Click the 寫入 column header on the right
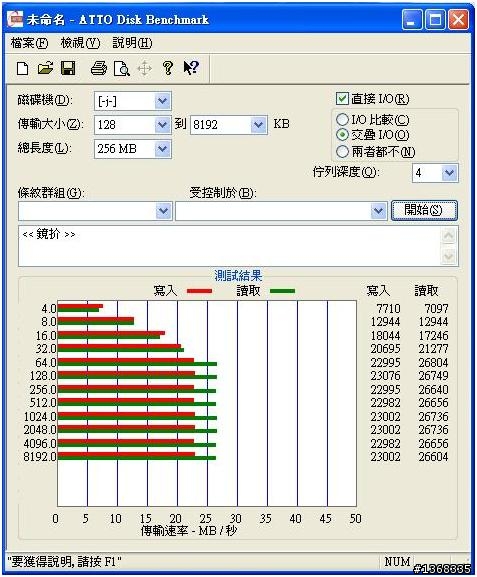477x577 pixels. coord(378,291)
